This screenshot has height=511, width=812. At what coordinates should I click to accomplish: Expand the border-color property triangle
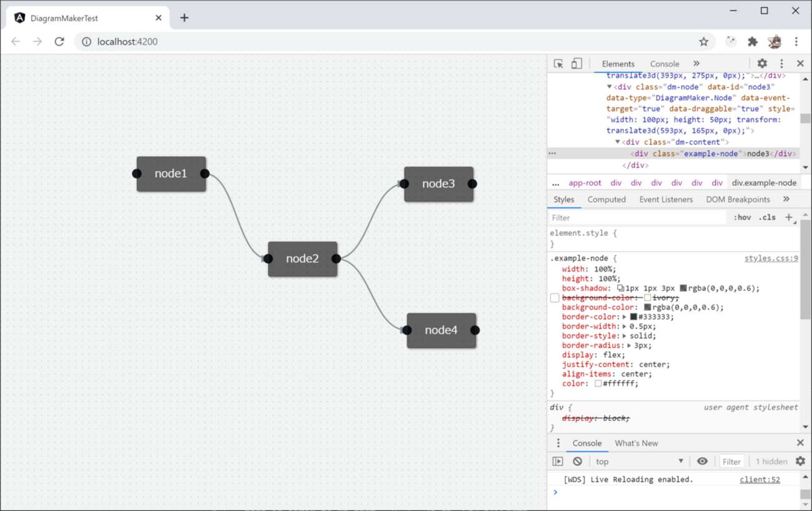point(624,317)
